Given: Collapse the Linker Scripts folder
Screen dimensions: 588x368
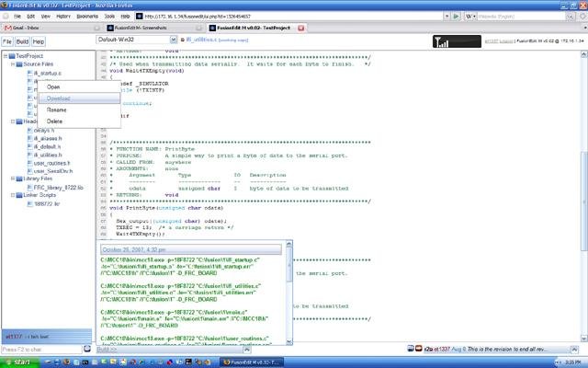Looking at the screenshot, I should coord(12,195).
